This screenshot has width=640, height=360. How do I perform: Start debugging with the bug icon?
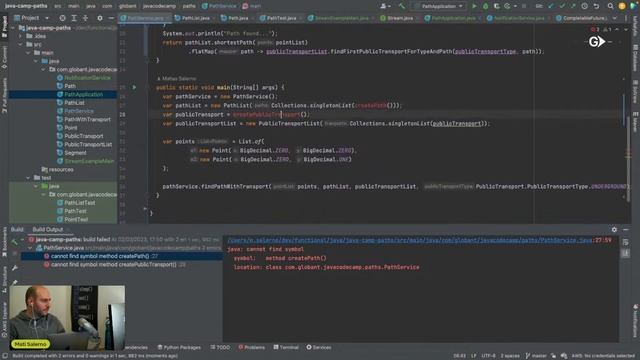coord(485,6)
